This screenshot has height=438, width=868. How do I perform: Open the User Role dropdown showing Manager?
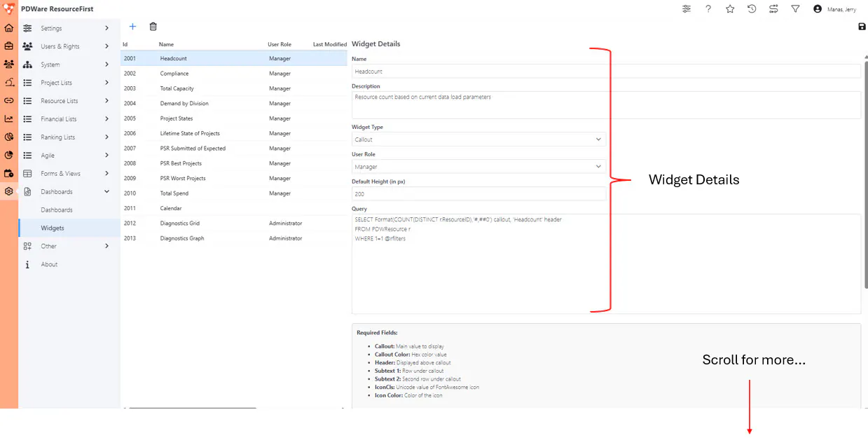(478, 167)
